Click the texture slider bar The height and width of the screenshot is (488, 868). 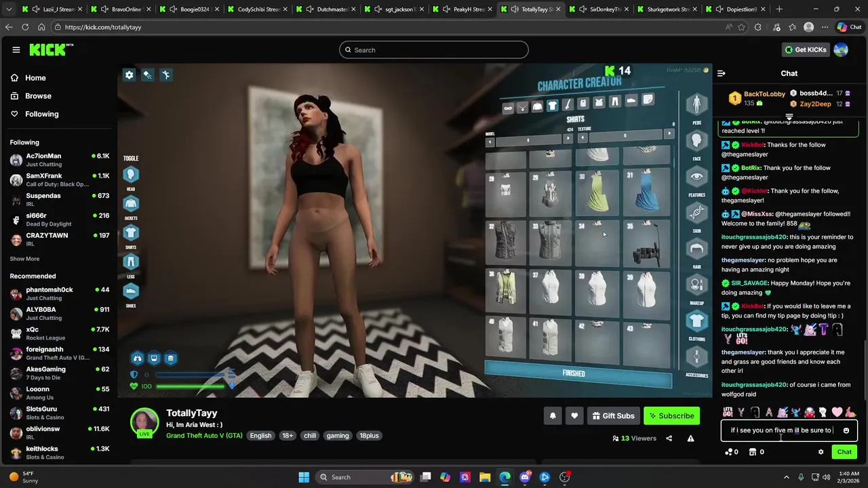[x=625, y=136]
